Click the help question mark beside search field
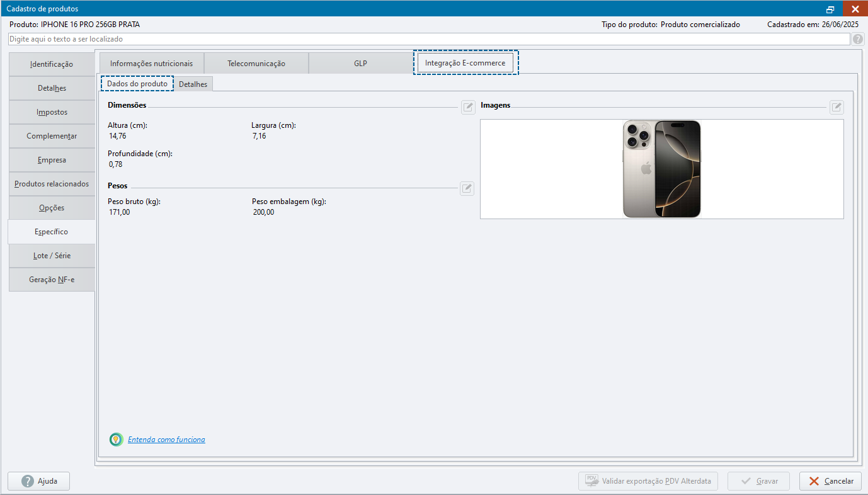The height and width of the screenshot is (495, 868). click(x=858, y=39)
